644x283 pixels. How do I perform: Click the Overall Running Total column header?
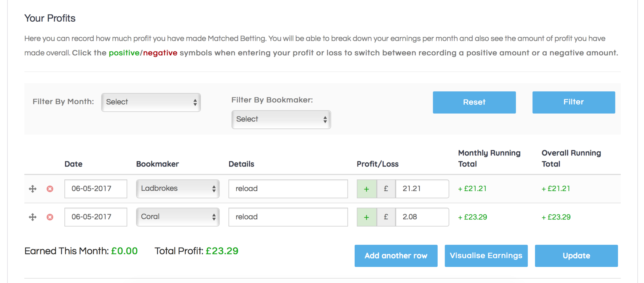pos(571,158)
